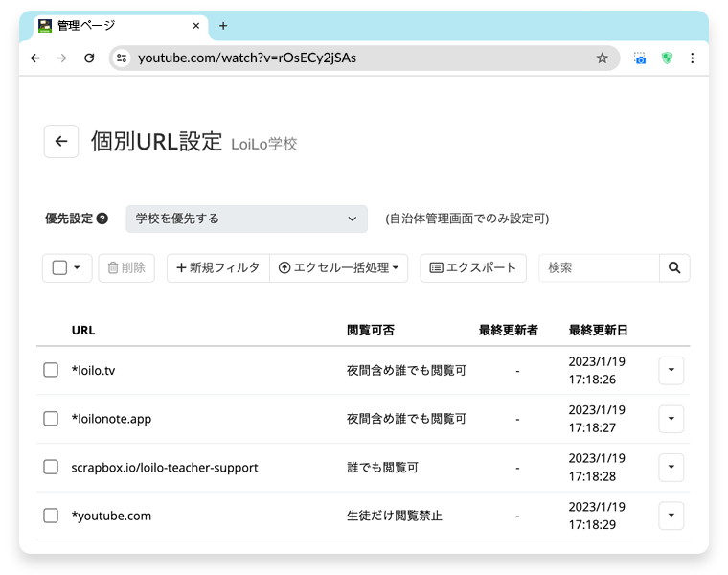This screenshot has height=575, width=728.
Task: Click the browser back arrow
Action: (35, 58)
